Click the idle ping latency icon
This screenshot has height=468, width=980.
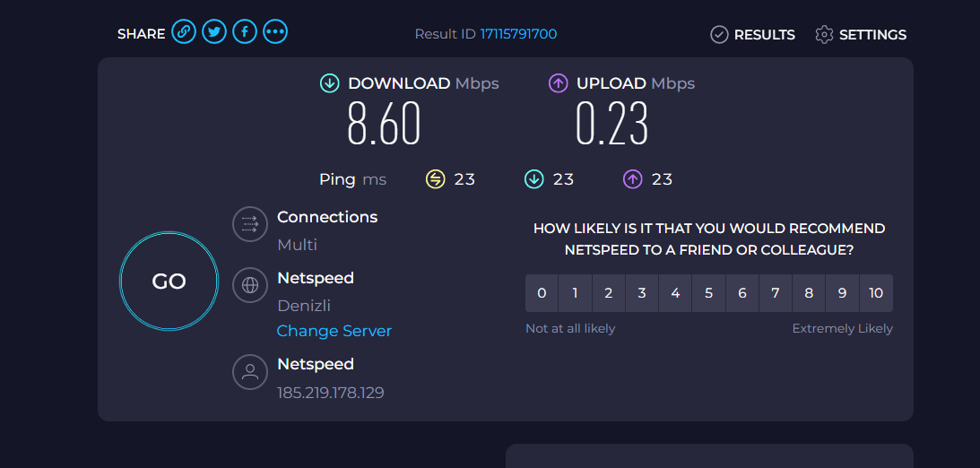(x=435, y=179)
